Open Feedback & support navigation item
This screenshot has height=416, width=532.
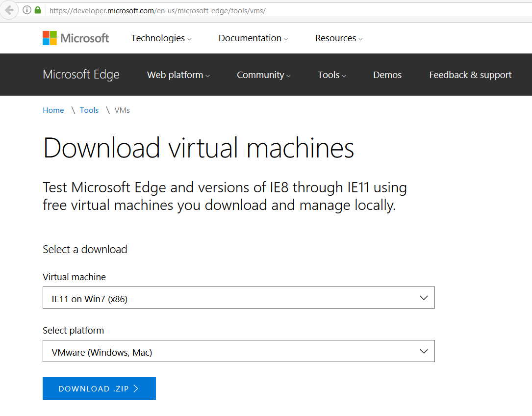[x=470, y=75]
